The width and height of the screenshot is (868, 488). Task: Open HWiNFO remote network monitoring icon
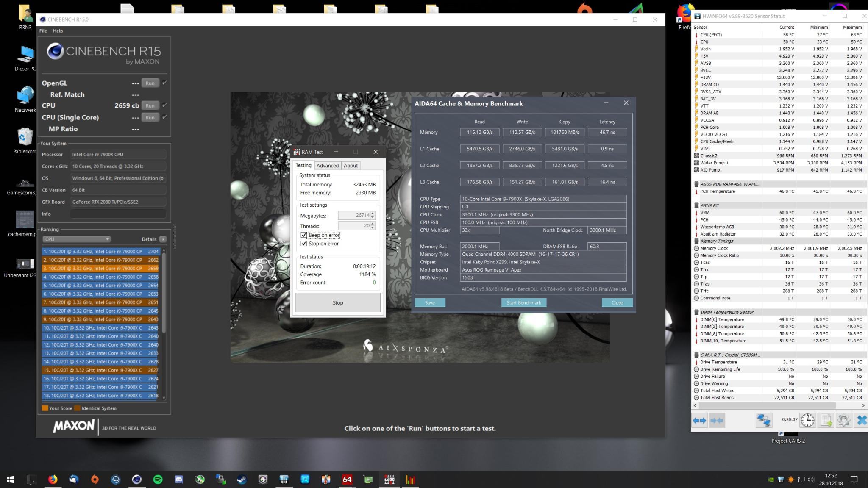764,420
